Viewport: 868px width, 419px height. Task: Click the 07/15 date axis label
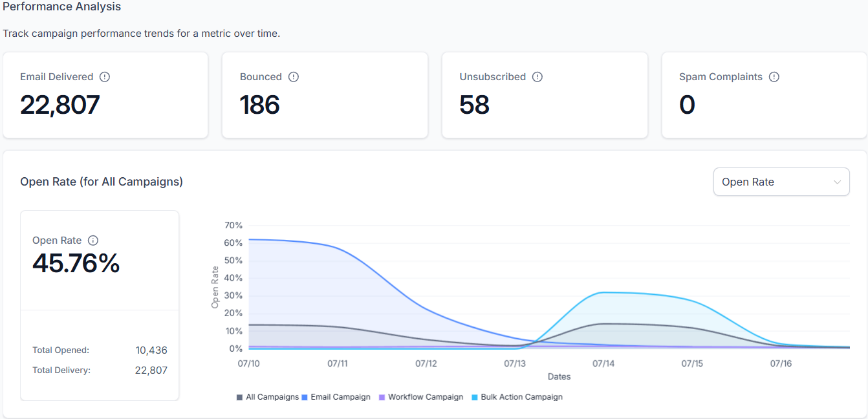pos(692,364)
